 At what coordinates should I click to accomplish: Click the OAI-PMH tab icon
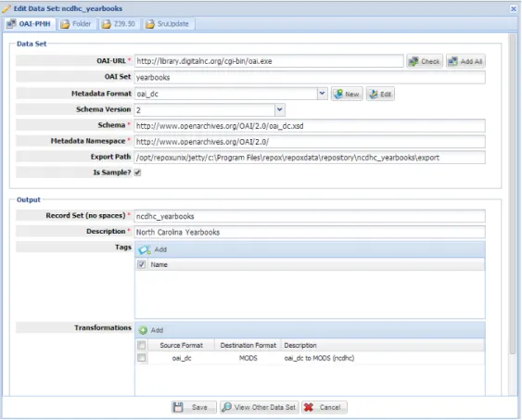click(11, 23)
